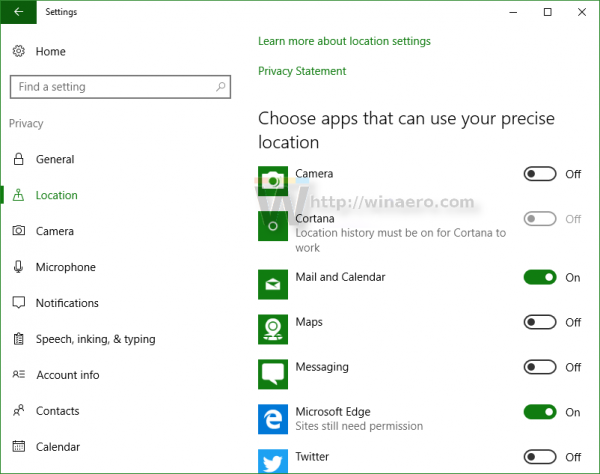
Task: Go back using the back arrow
Action: pos(18,12)
